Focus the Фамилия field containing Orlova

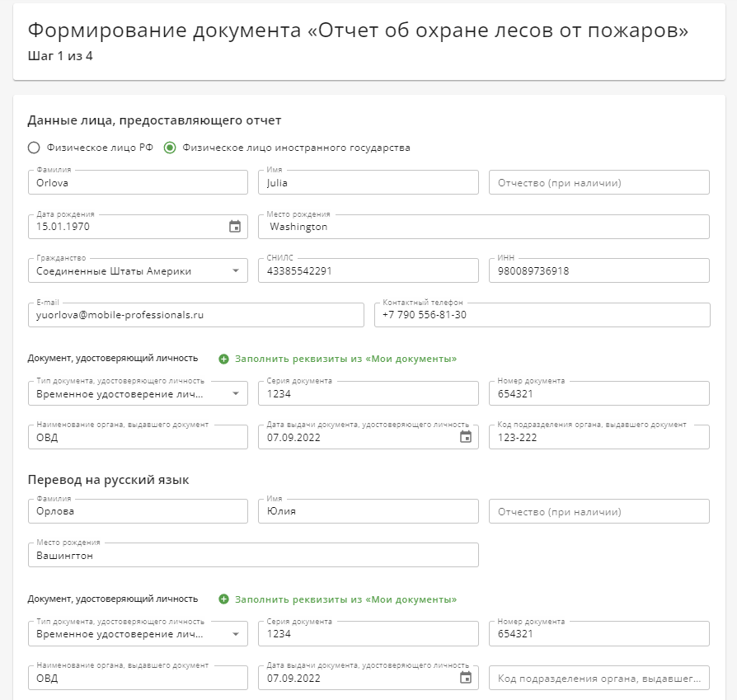pos(138,182)
